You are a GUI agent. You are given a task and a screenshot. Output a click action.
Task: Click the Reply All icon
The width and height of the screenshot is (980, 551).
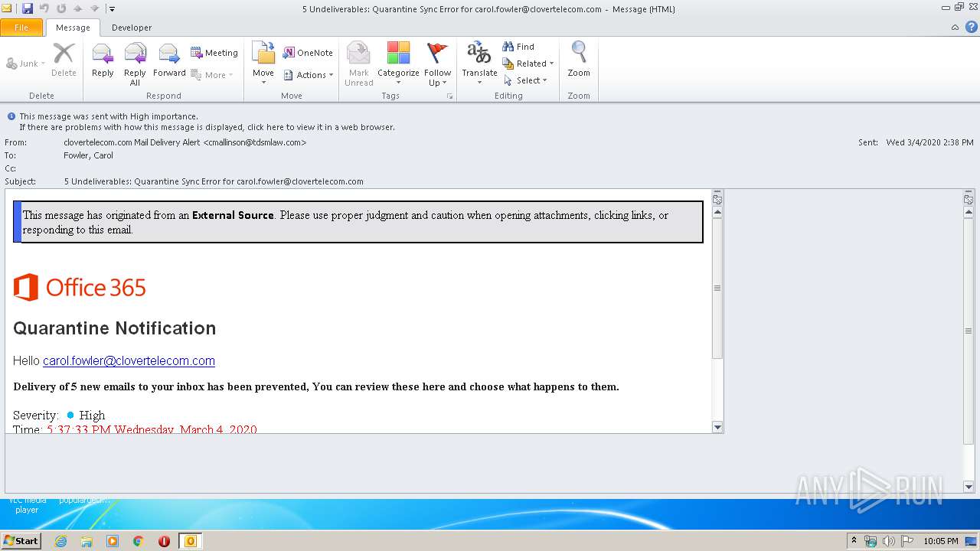135,64
